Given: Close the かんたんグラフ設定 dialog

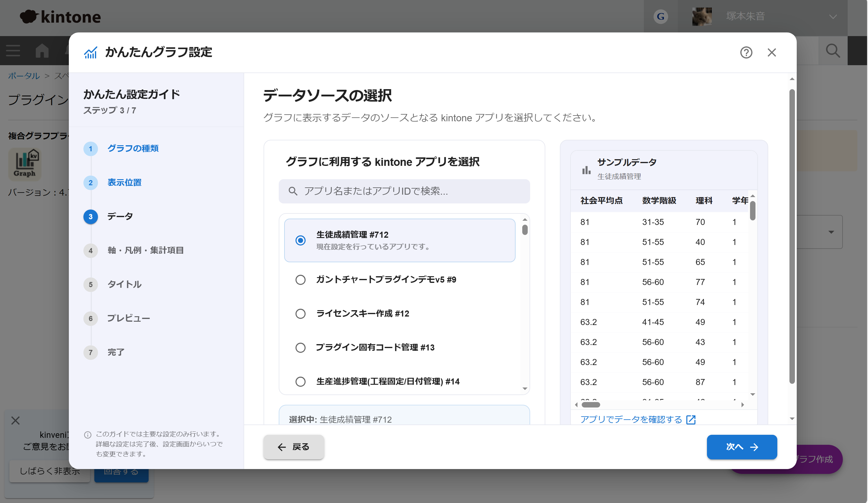Looking at the screenshot, I should [x=772, y=53].
